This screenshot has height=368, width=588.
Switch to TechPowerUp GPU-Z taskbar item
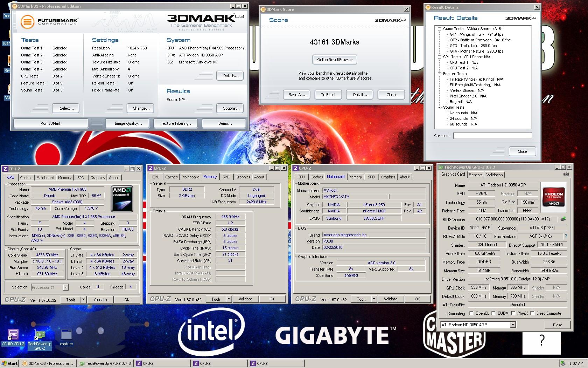[105, 363]
